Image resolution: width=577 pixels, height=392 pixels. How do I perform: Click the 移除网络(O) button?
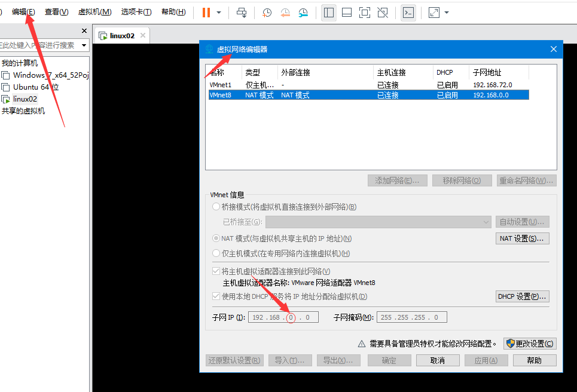click(462, 180)
